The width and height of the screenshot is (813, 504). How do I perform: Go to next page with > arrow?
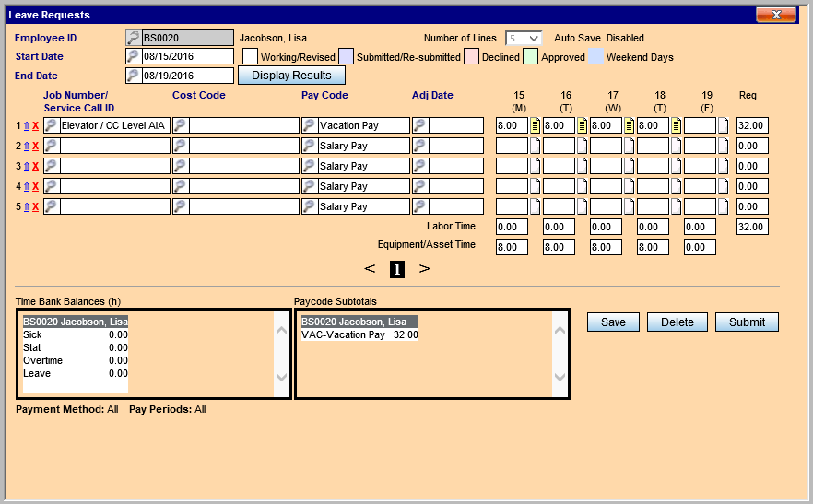[x=424, y=269]
